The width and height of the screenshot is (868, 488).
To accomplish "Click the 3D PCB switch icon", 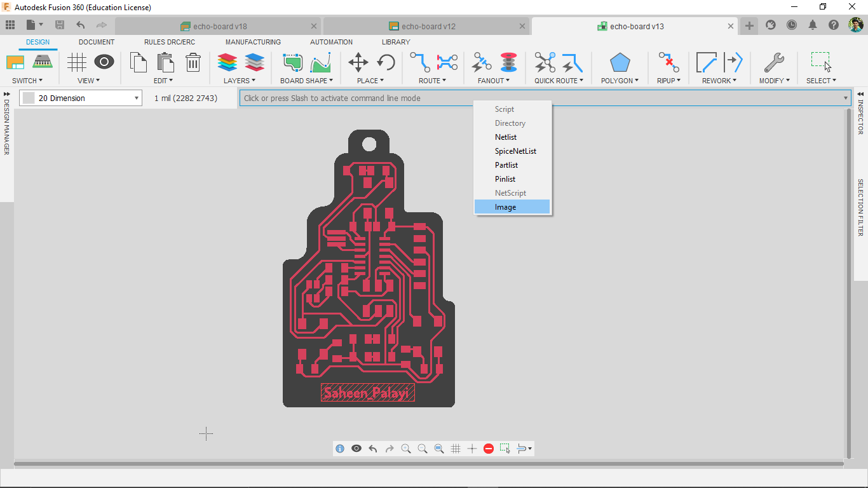I will (42, 62).
